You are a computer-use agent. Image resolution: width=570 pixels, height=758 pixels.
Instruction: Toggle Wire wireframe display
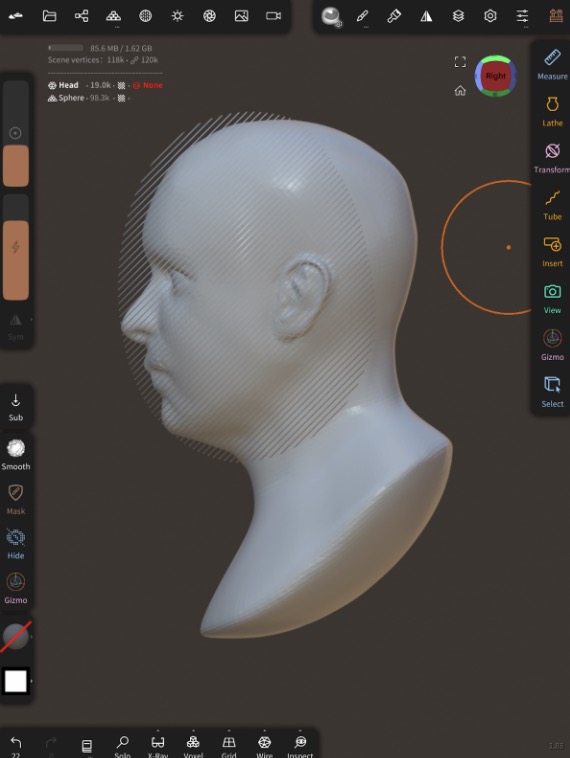264,745
